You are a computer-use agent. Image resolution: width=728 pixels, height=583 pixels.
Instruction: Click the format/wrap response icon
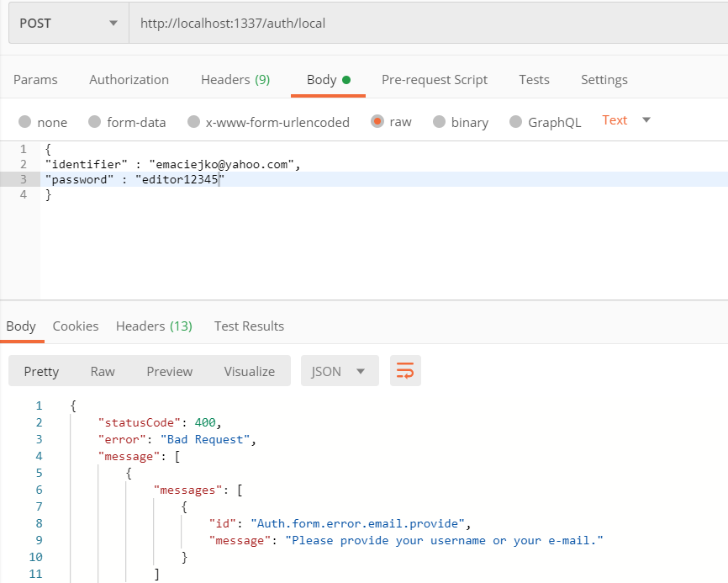405,371
